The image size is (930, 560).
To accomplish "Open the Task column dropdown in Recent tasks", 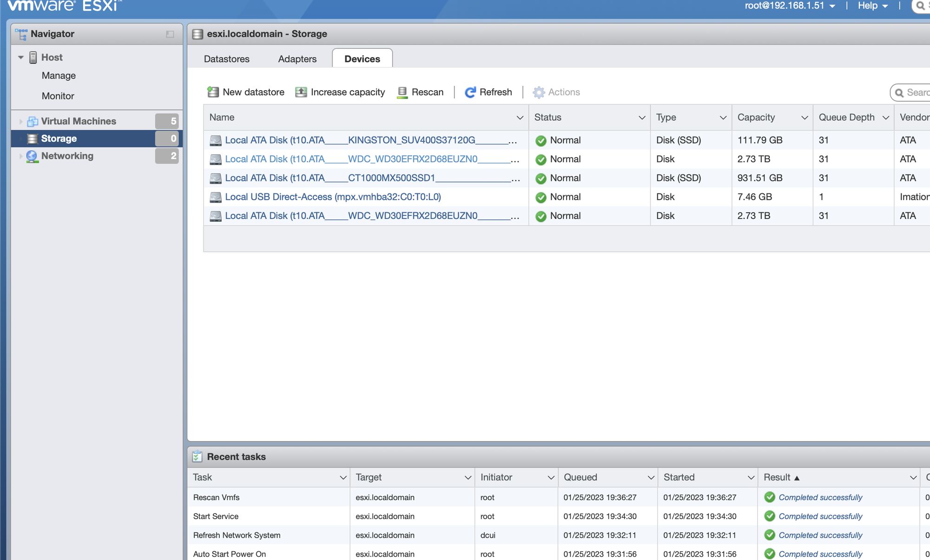I will (x=343, y=478).
